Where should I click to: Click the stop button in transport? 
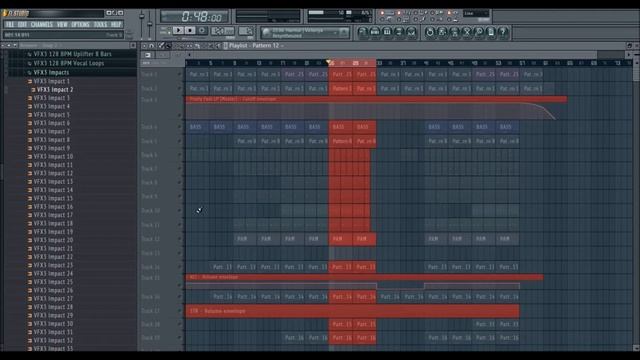[190, 31]
